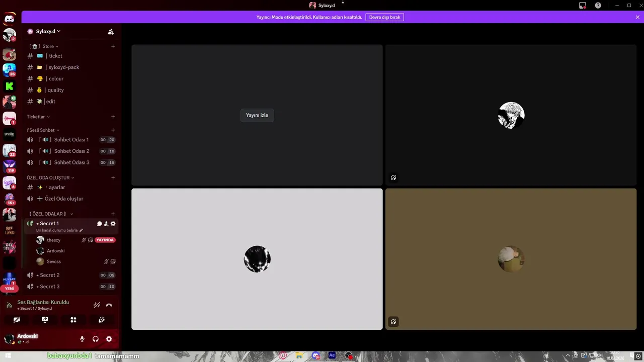Click the Devre dışı bırak button

(x=385, y=17)
